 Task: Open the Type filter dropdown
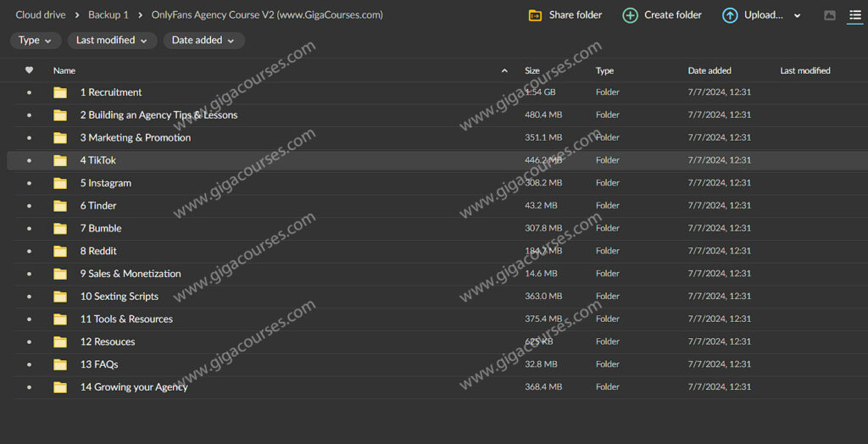point(35,41)
